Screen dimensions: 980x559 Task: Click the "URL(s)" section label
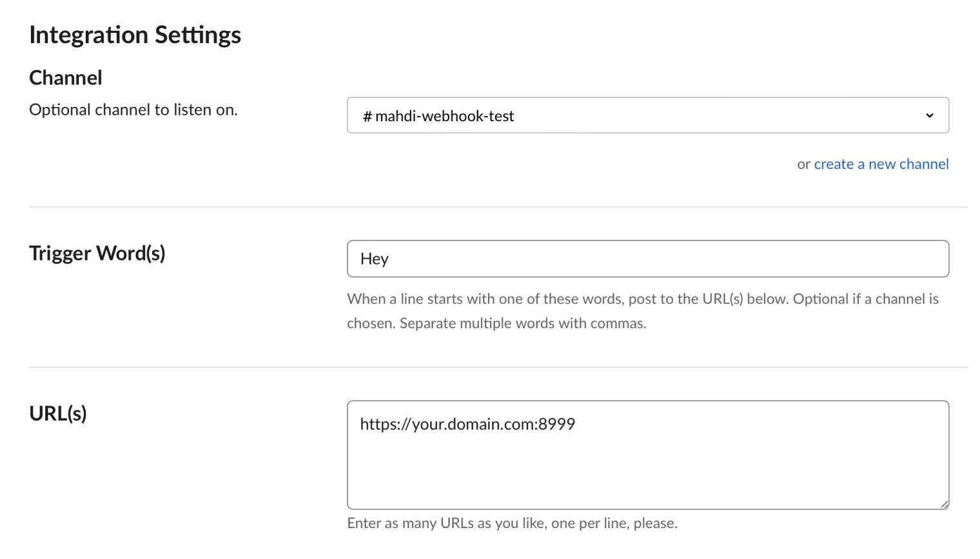click(x=58, y=413)
